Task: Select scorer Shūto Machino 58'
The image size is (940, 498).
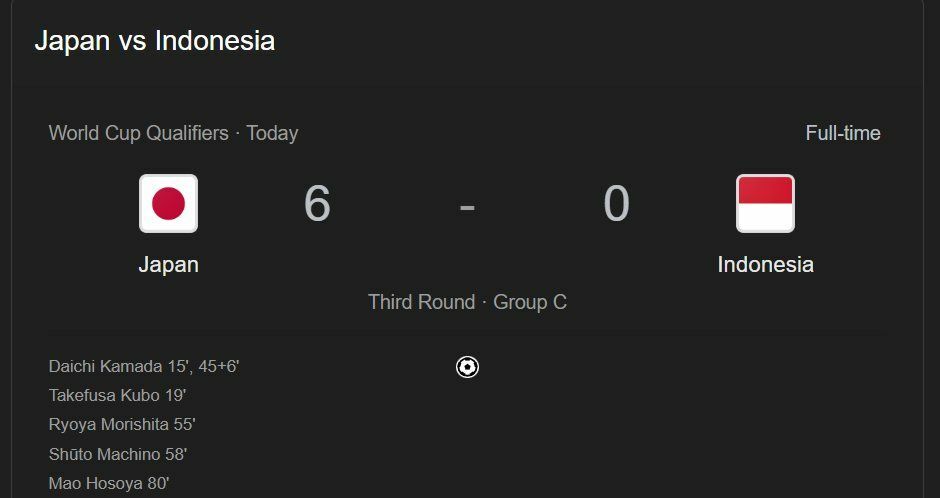Action: [x=118, y=454]
